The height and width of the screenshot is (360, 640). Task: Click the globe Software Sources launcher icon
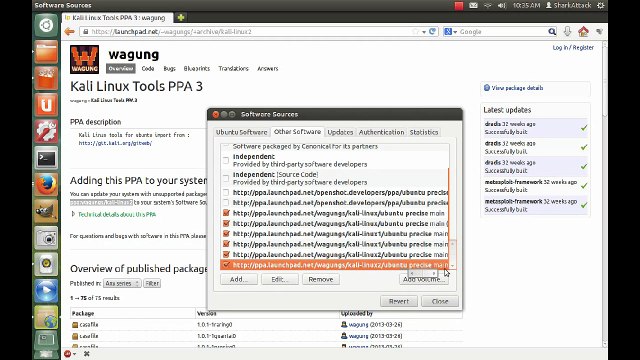pyautogui.click(x=46, y=317)
